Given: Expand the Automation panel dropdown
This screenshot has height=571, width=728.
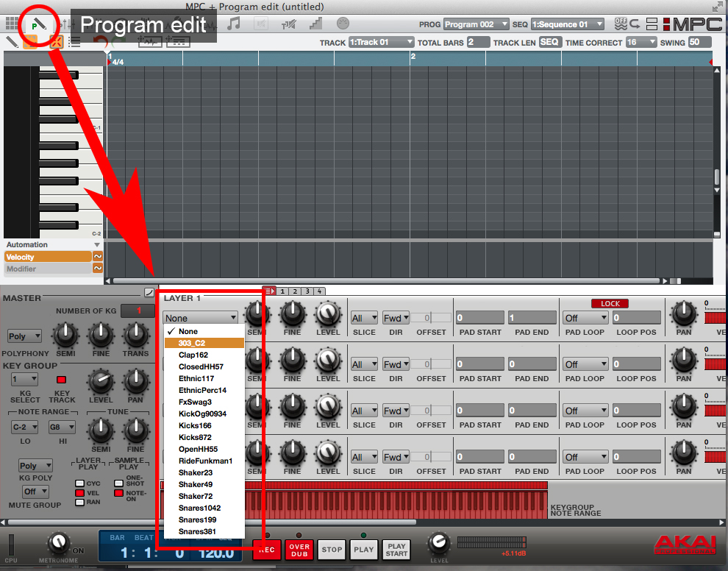Looking at the screenshot, I should tap(96, 245).
